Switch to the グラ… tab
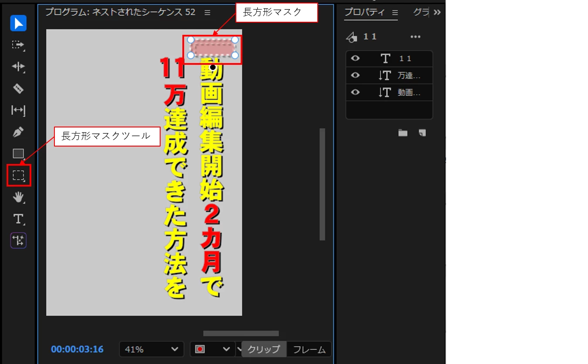Image resolution: width=588 pixels, height=364 pixels. (x=420, y=12)
